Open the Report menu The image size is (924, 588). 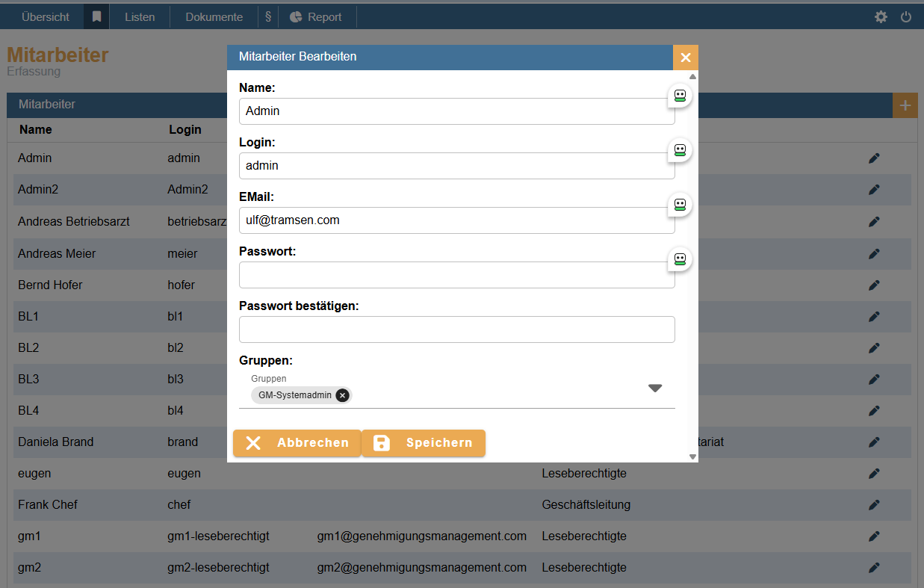pyautogui.click(x=317, y=16)
